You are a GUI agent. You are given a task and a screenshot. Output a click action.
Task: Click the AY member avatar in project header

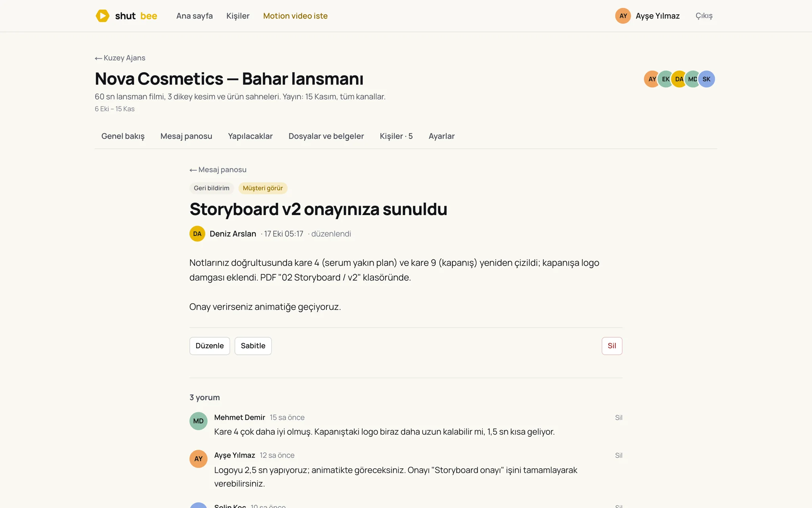pyautogui.click(x=652, y=79)
